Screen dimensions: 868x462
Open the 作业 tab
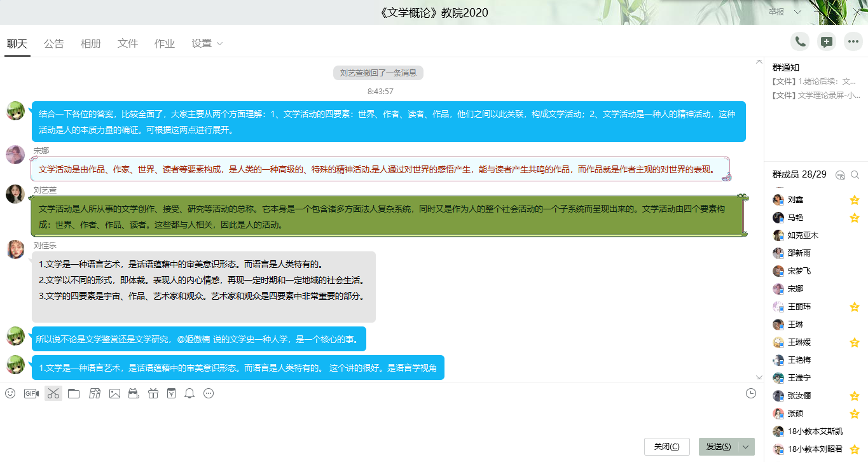click(x=165, y=43)
